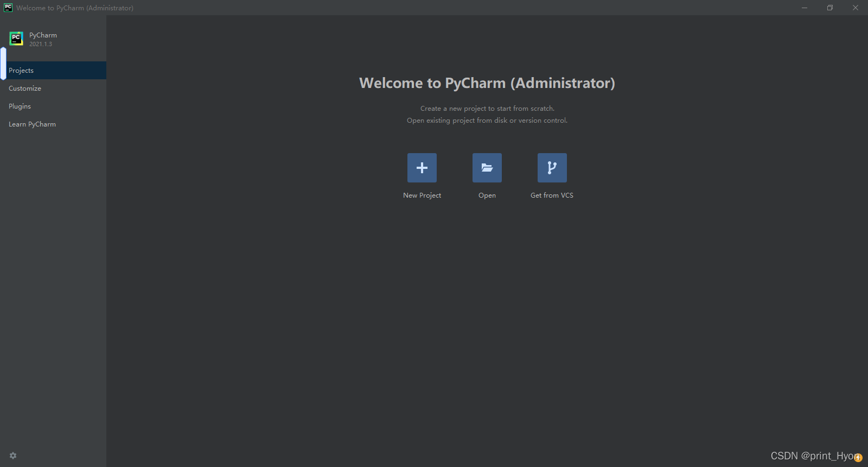868x467 pixels.
Task: Minimize the PyCharm welcome window
Action: [x=805, y=8]
